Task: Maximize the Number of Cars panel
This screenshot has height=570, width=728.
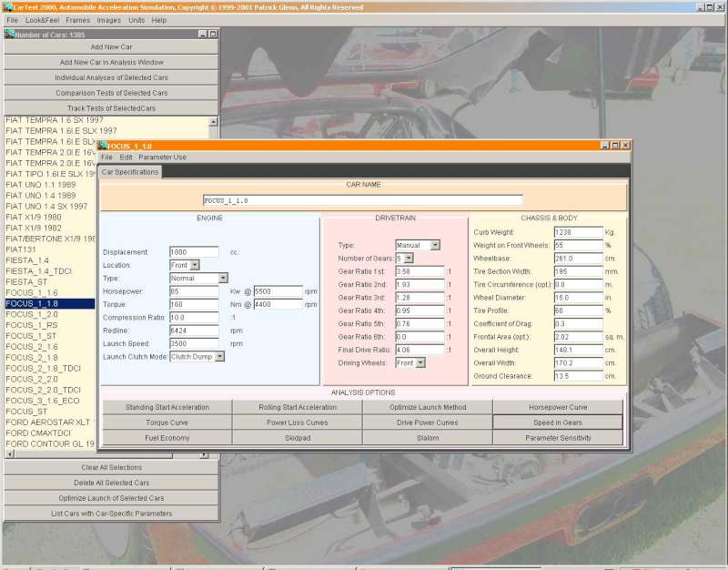Action: tap(213, 34)
